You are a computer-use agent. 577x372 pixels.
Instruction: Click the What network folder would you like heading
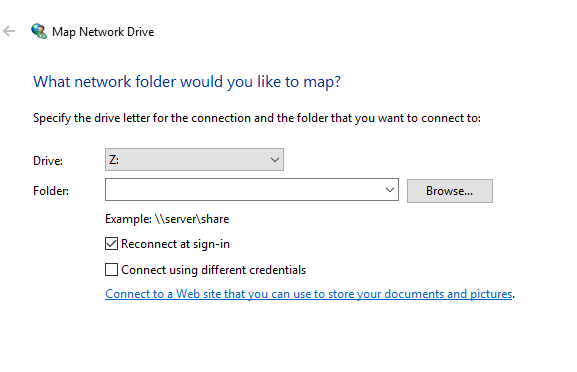187,82
